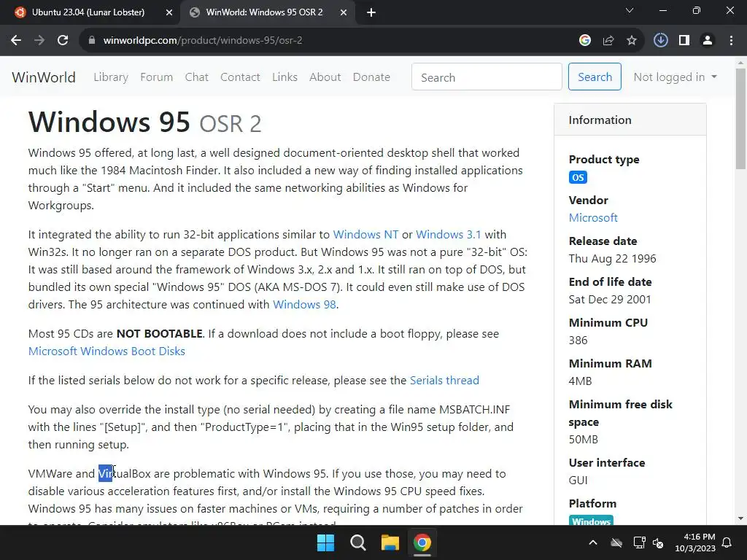The height and width of the screenshot is (560, 747).
Task: Click the address bar URL
Action: 203,41
